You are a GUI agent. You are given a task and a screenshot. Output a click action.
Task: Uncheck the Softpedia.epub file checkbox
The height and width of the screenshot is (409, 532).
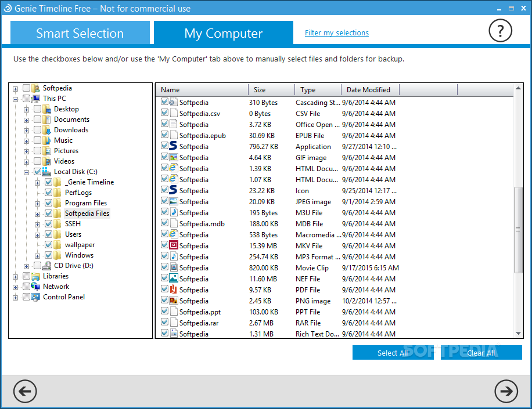pyautogui.click(x=164, y=135)
